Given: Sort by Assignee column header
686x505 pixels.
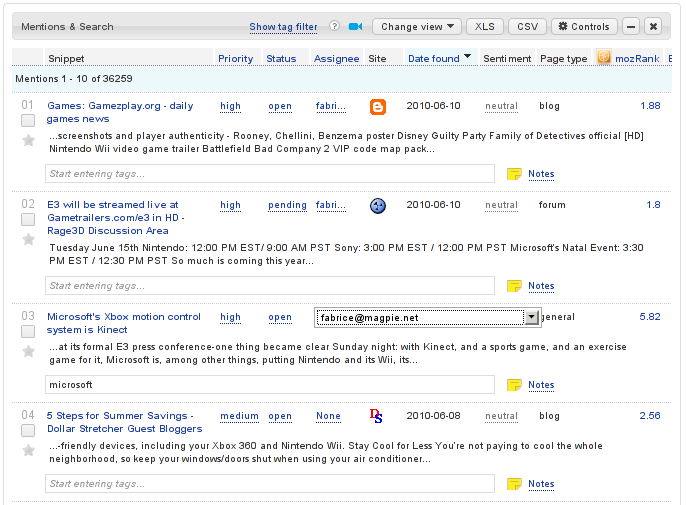Looking at the screenshot, I should (x=336, y=59).
